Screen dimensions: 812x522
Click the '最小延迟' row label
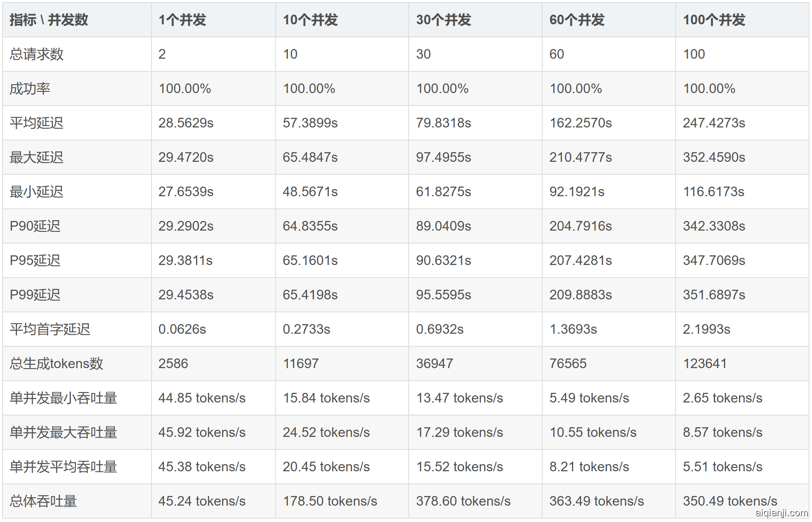pos(37,192)
